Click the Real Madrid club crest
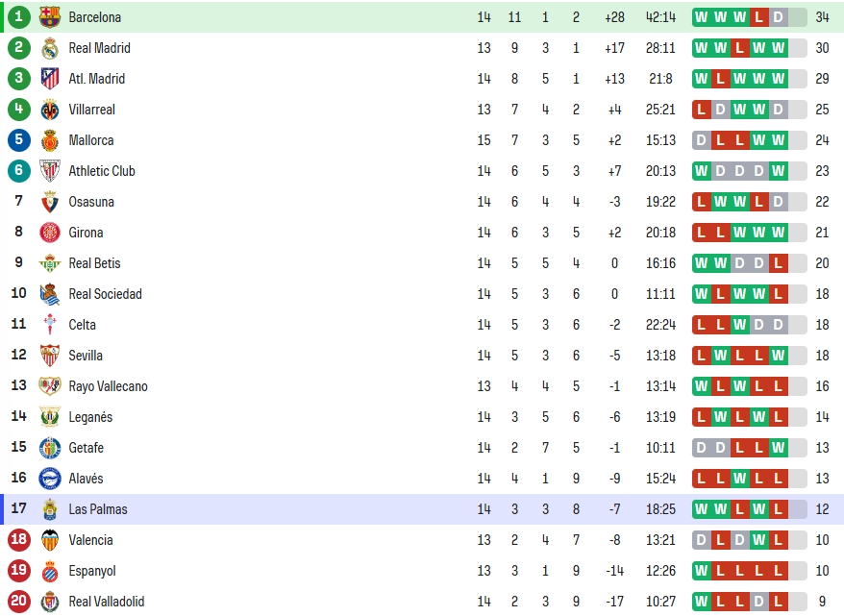 click(x=50, y=48)
